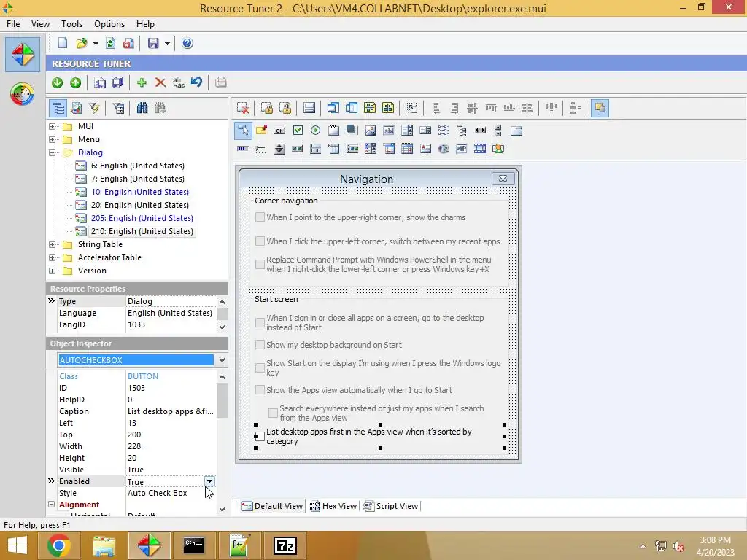
Task: Expand the Version tree folder
Action: 52,271
